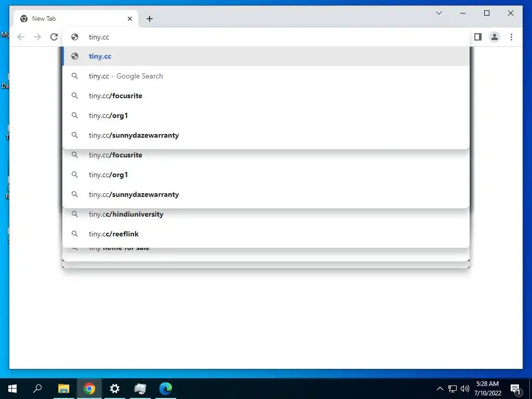Click the forward navigation arrow

coord(37,37)
